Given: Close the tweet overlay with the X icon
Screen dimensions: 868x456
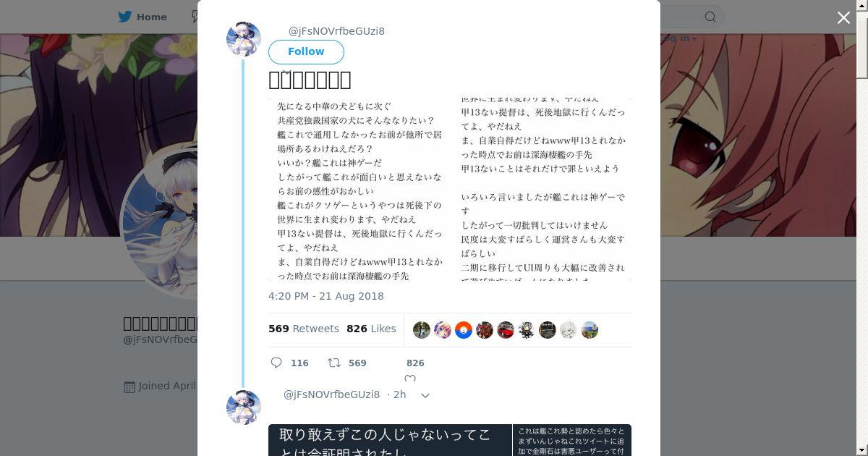Looking at the screenshot, I should tap(843, 18).
